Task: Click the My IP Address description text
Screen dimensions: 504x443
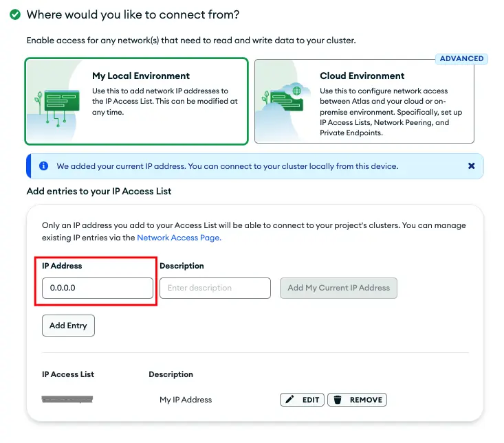Action: (186, 400)
